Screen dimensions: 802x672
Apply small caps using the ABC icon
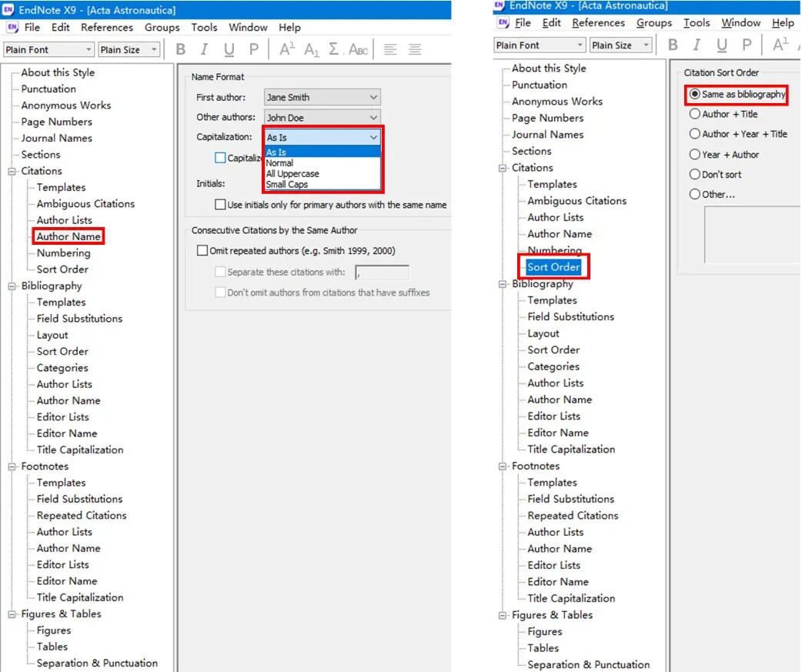(x=356, y=49)
